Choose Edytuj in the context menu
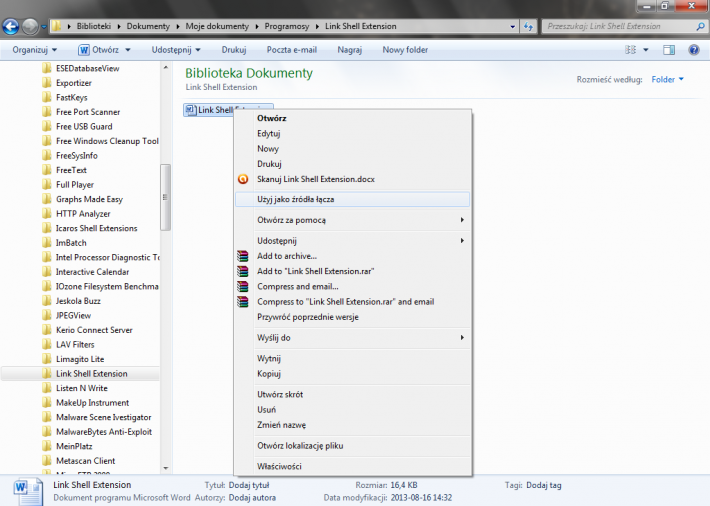Screen dimensions: 710x506 [x=352, y=134]
